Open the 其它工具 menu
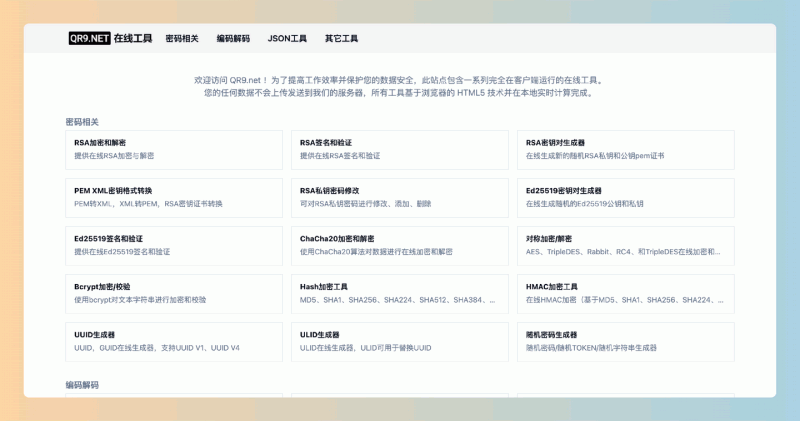This screenshot has height=421, width=800. pyautogui.click(x=341, y=38)
